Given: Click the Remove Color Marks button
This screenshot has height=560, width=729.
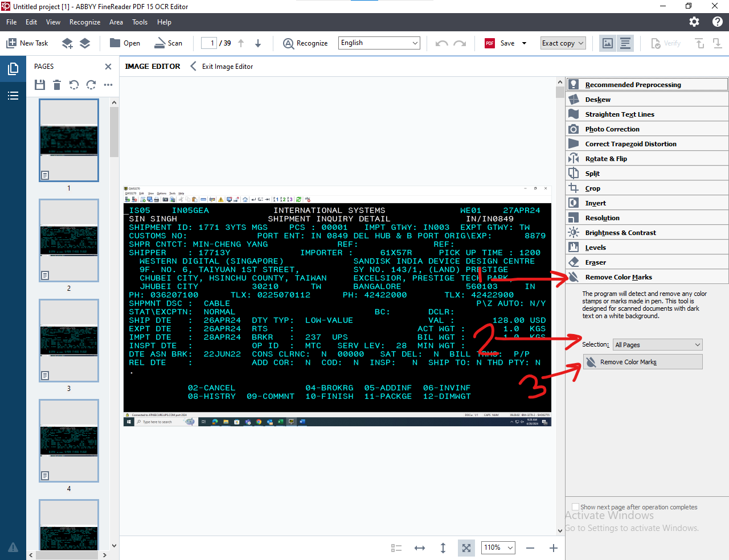Looking at the screenshot, I should tap(642, 362).
